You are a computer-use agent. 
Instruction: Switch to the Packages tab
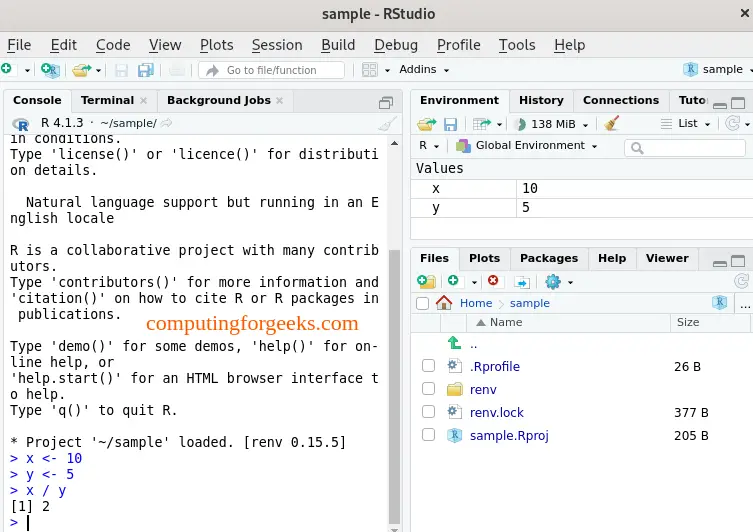[549, 258]
